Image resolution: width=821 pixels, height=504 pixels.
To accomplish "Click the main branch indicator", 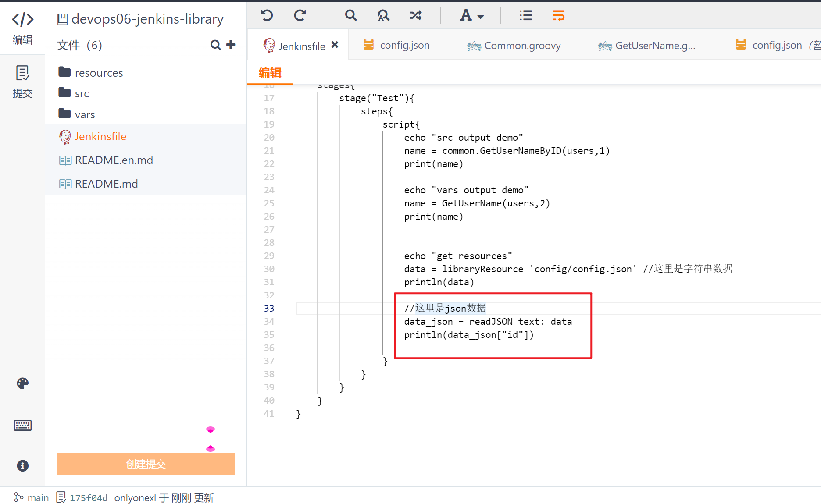I will tap(38, 498).
